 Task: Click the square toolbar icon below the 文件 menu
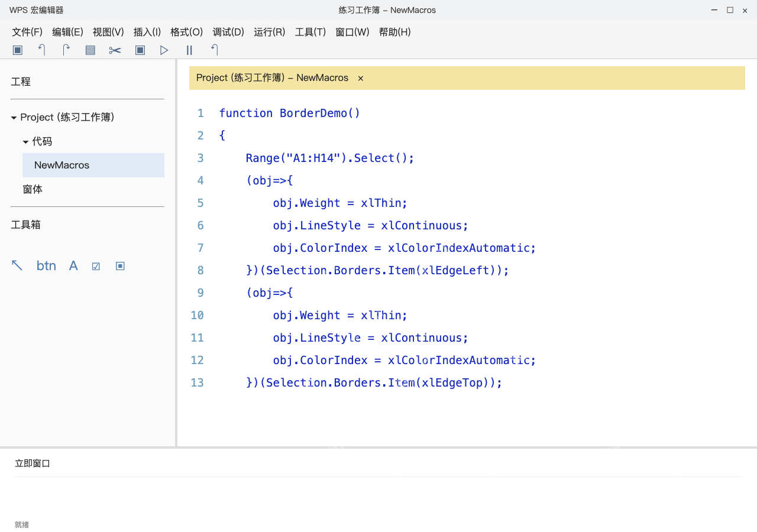[18, 50]
